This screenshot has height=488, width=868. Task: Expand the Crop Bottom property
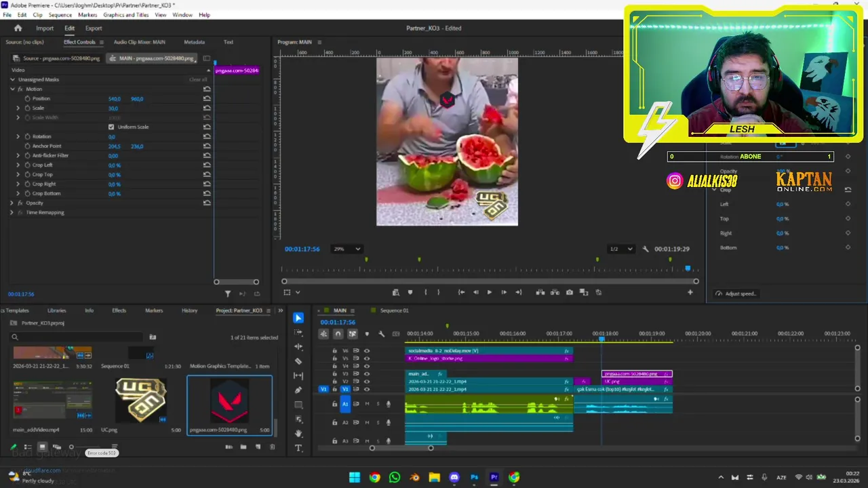[x=18, y=193]
